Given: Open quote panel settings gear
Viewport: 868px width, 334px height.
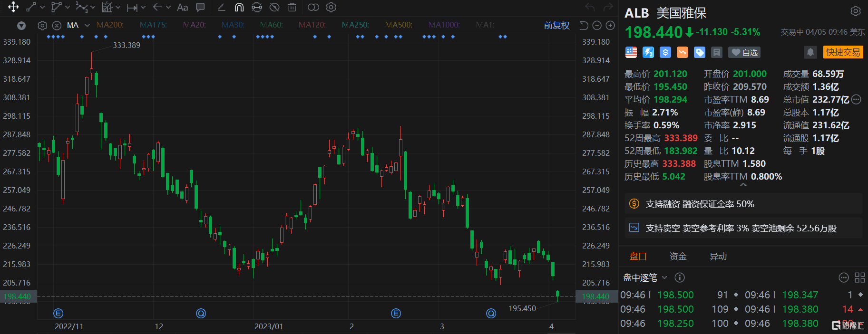Looking at the screenshot, I should tap(855, 11).
